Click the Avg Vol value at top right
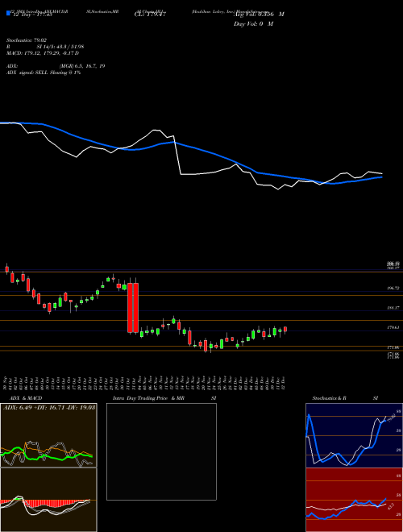Viewport: 403px width, 532px height. click(259, 15)
